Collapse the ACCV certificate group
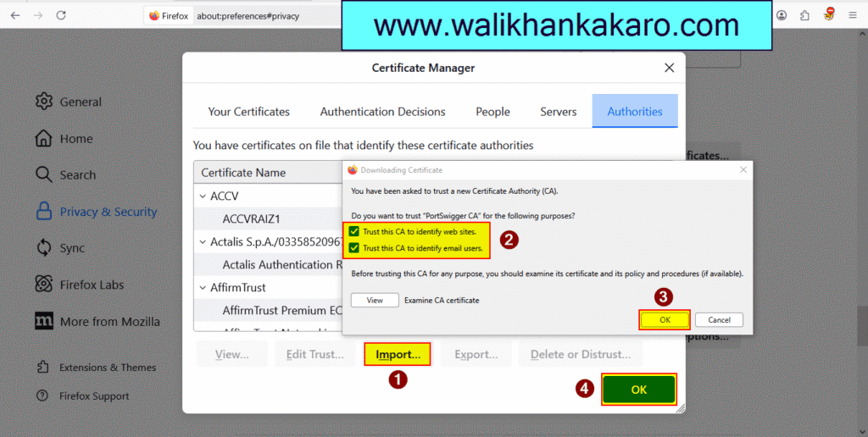This screenshot has height=437, width=868. 203,196
